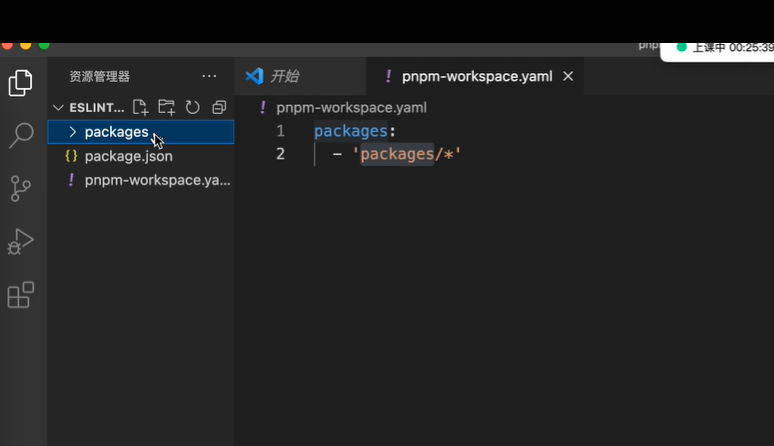The width and height of the screenshot is (774, 446).
Task: Click the New File icon in explorer
Action: click(x=140, y=107)
